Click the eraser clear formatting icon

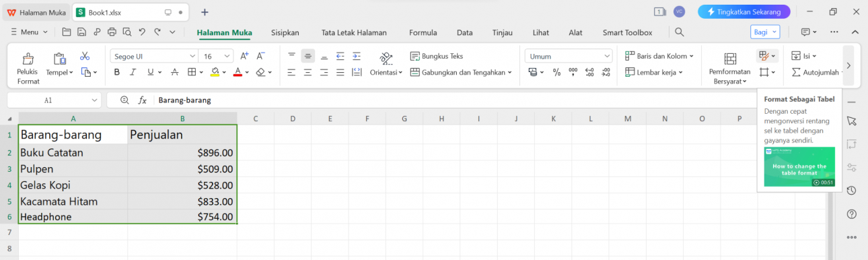[260, 72]
